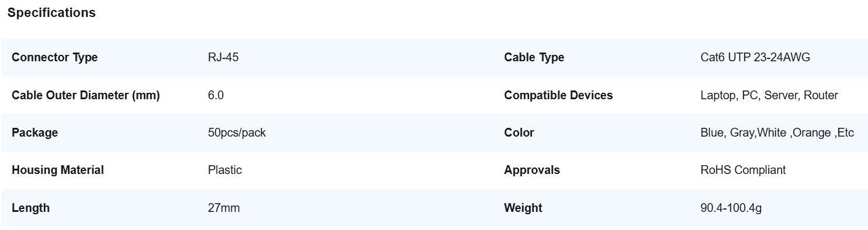Select the Color label
Screen dimensions: 868x230
coord(519,133)
